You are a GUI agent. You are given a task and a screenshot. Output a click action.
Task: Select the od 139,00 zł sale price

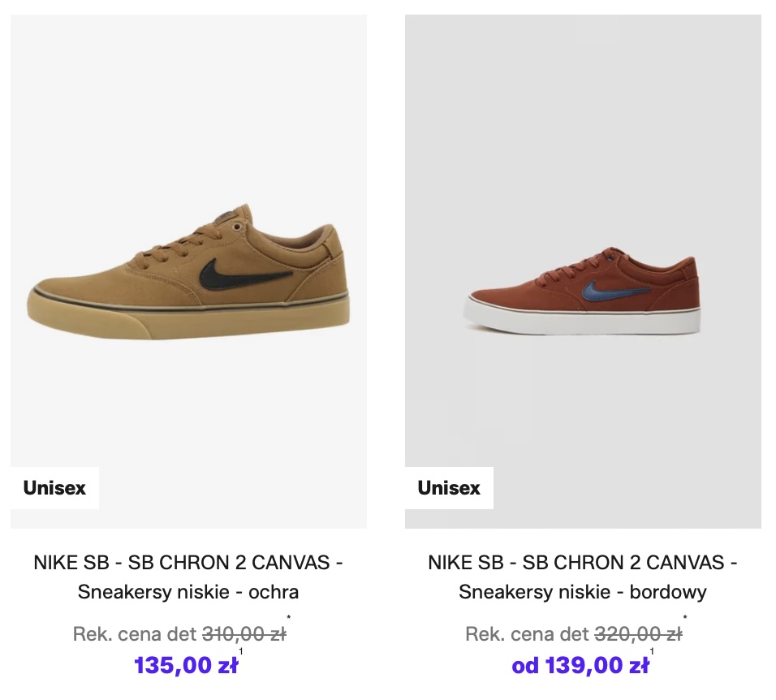[580, 666]
